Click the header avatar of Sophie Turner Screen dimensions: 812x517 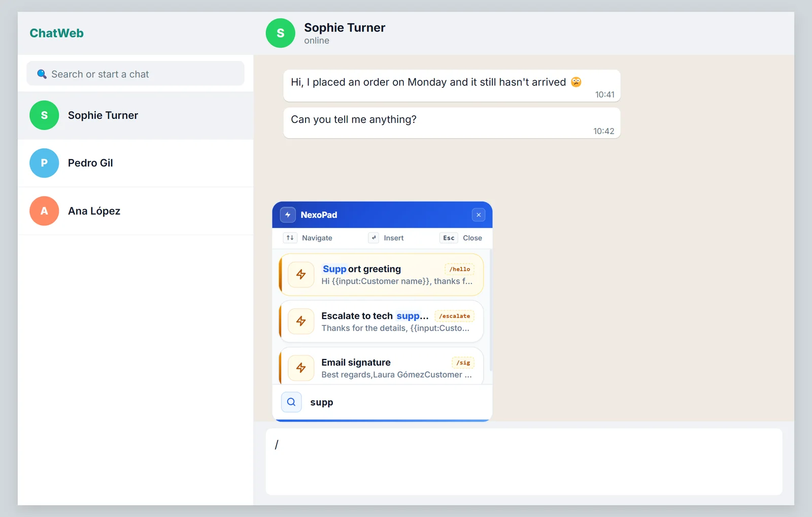pos(280,33)
